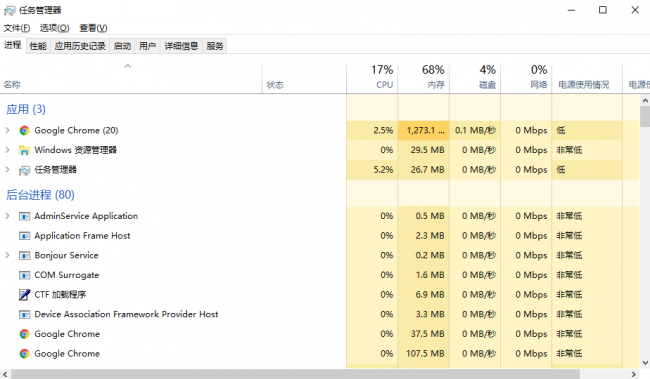Select the CTF 加载程序 row

60,294
